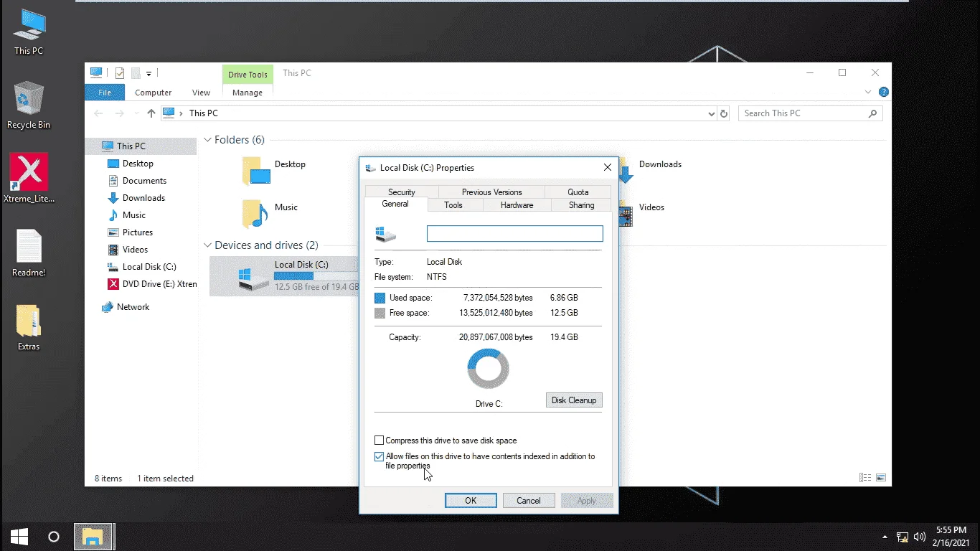Screen dimensions: 980x551
Task: Select Music in navigation pane
Action: pyautogui.click(x=134, y=215)
